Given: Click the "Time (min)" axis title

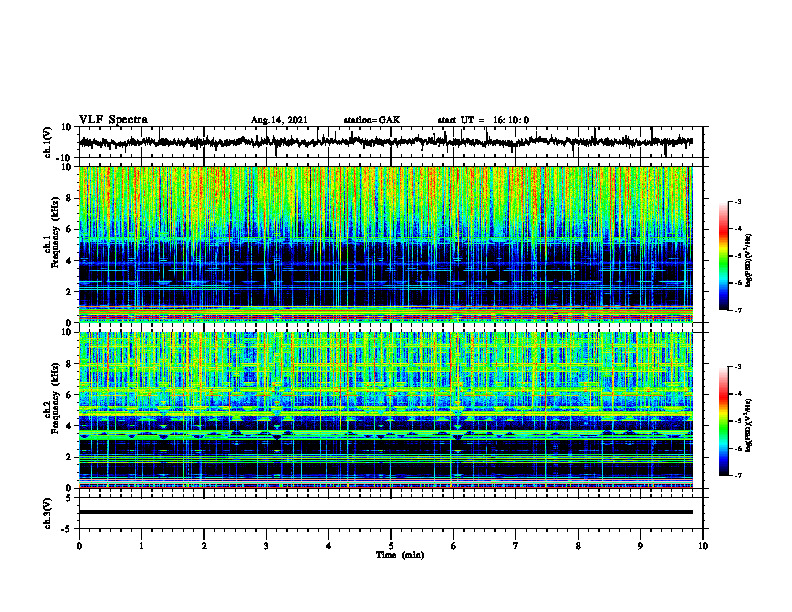Looking at the screenshot, I should [x=400, y=555].
